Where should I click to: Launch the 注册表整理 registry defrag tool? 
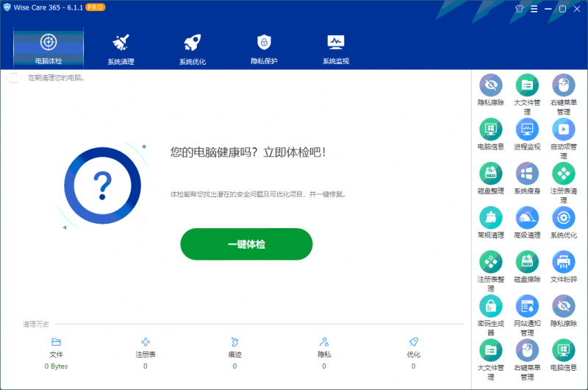pyautogui.click(x=490, y=272)
